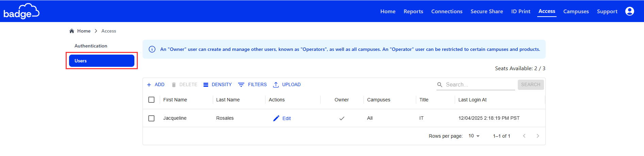Go to the next page arrow
This screenshot has width=644, height=156.
[x=538, y=136]
